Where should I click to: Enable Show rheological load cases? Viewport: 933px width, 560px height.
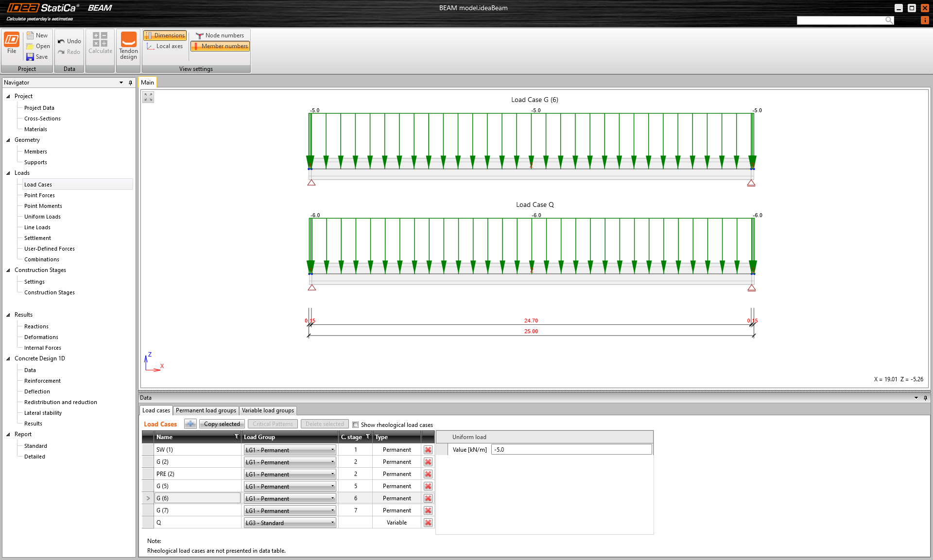tap(355, 424)
